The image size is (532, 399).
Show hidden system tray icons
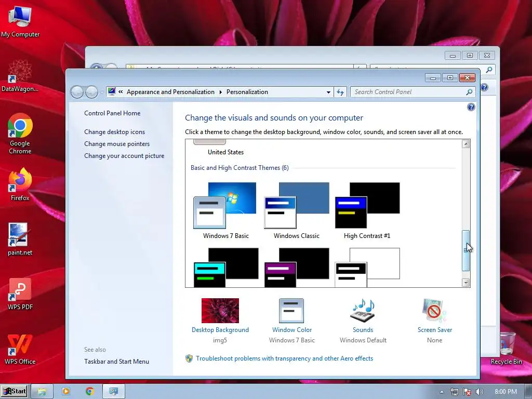click(x=442, y=392)
